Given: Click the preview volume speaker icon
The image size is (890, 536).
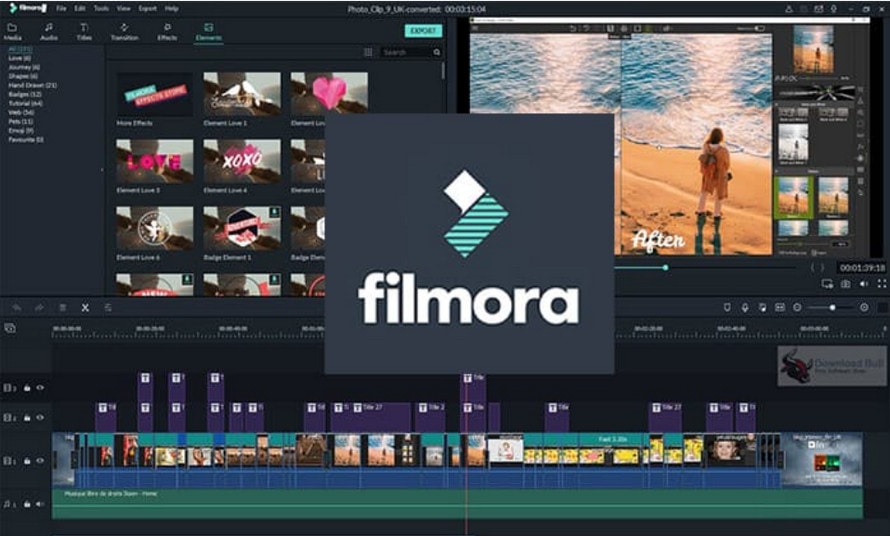Looking at the screenshot, I should [x=864, y=284].
